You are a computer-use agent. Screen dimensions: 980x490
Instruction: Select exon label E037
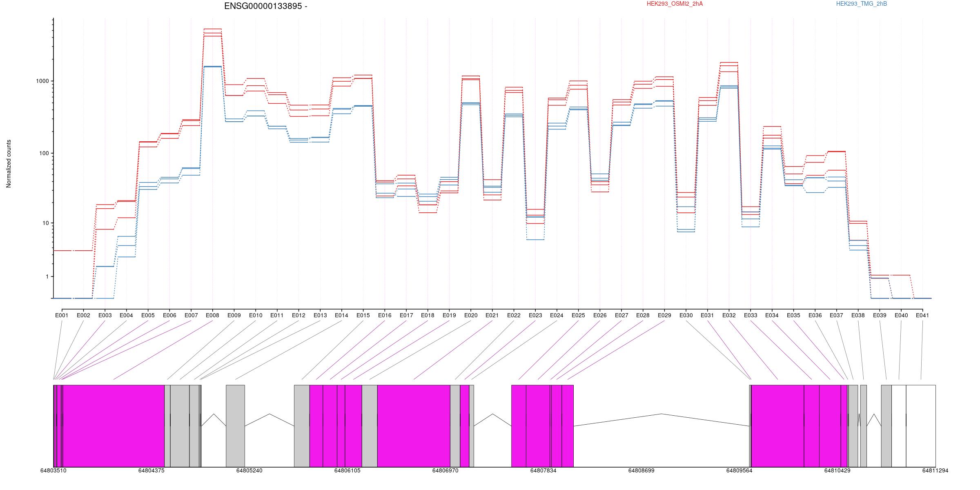point(837,315)
